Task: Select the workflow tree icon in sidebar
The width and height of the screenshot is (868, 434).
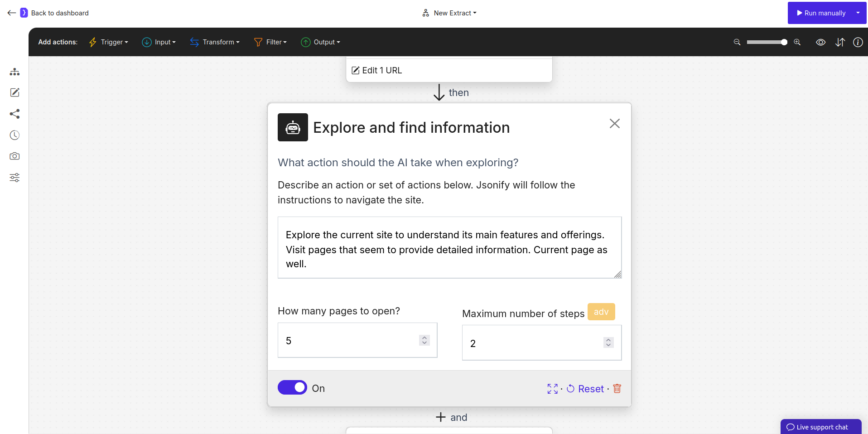Action: (14, 72)
